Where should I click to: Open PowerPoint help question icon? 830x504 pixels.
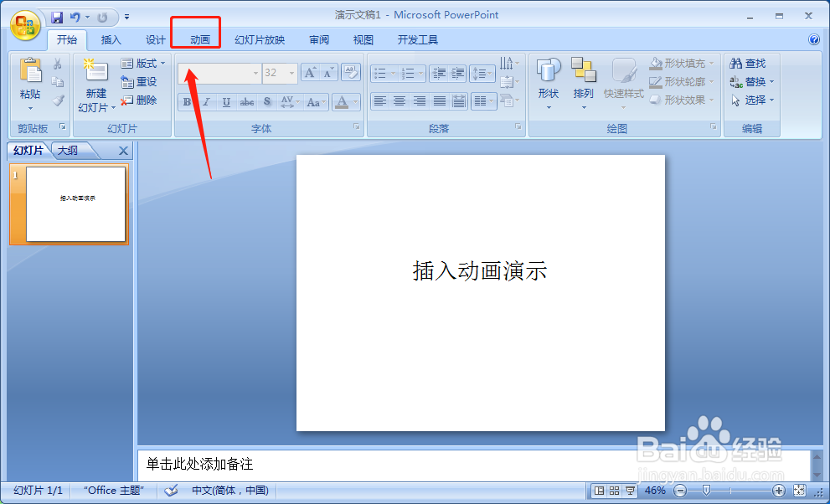[x=814, y=39]
